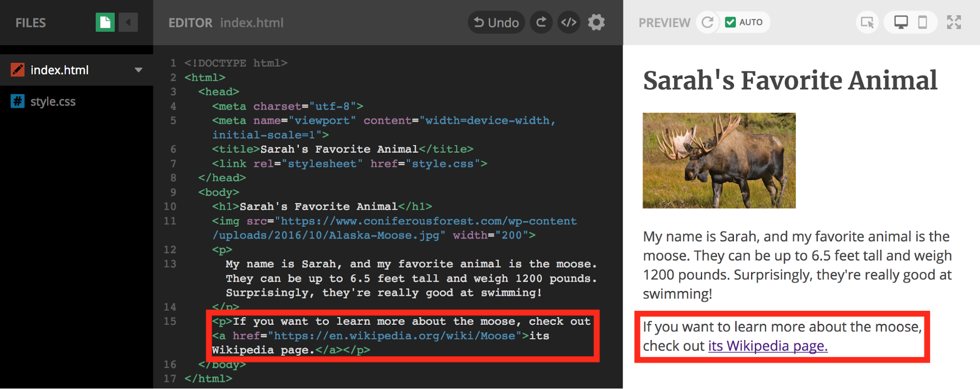Image resolution: width=980 pixels, height=389 pixels.
Task: Click the Undo button
Action: 496,23
